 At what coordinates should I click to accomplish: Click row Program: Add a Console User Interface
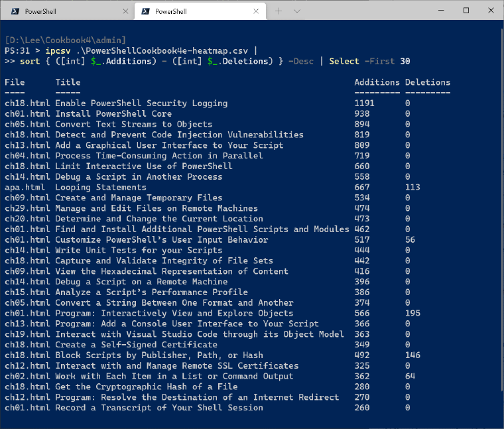[227, 324]
